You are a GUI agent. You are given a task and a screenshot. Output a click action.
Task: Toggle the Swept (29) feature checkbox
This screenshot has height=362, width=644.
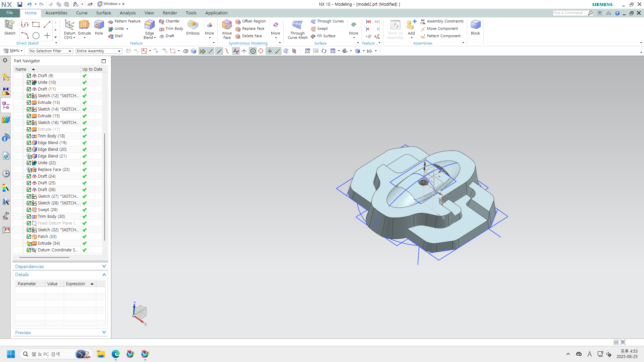(29, 210)
